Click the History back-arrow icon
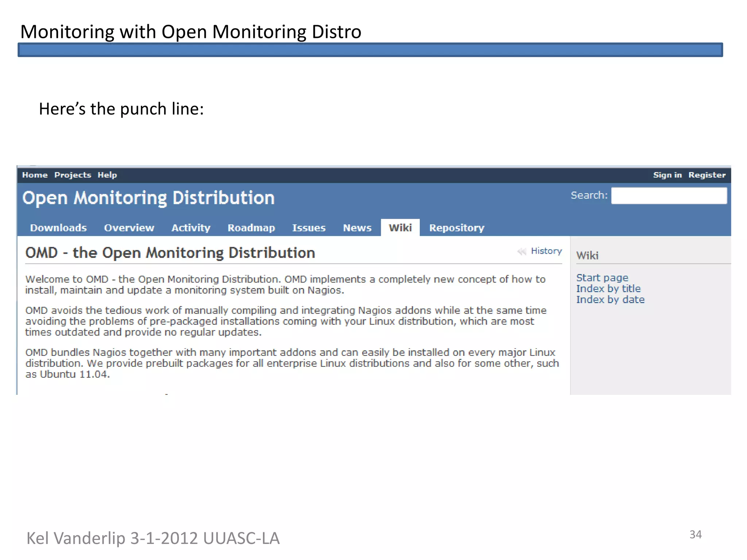This screenshot has height=560, width=747. tap(522, 251)
